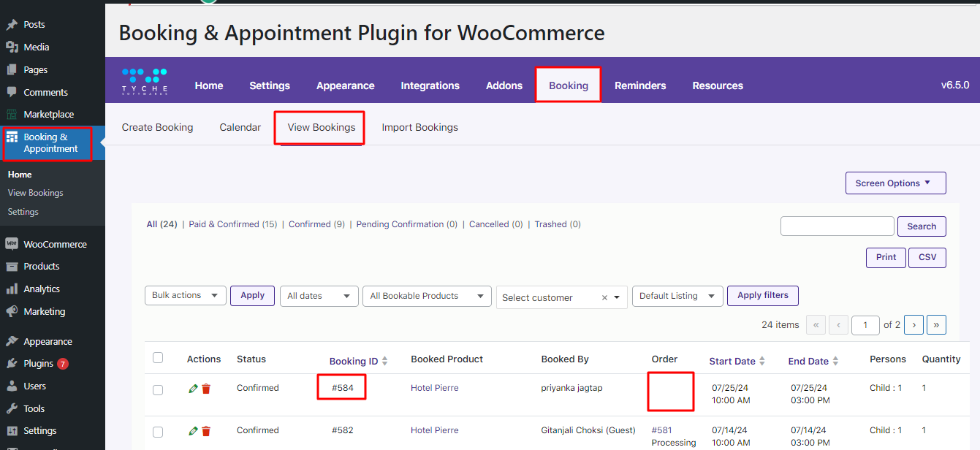
Task: Open Hotel Pierre product for booking #584
Action: coord(435,388)
